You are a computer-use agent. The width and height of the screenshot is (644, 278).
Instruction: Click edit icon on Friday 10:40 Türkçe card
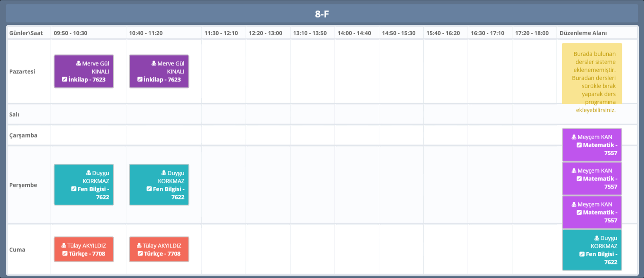[x=140, y=254]
